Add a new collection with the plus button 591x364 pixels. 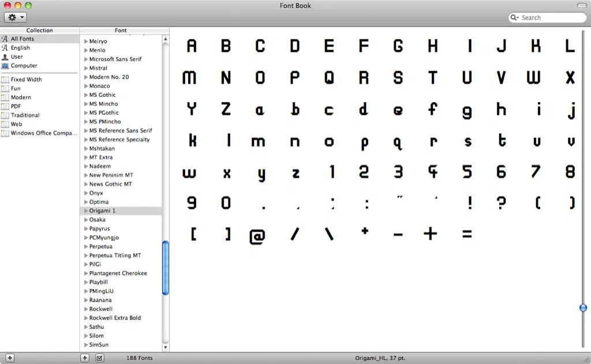(x=10, y=358)
